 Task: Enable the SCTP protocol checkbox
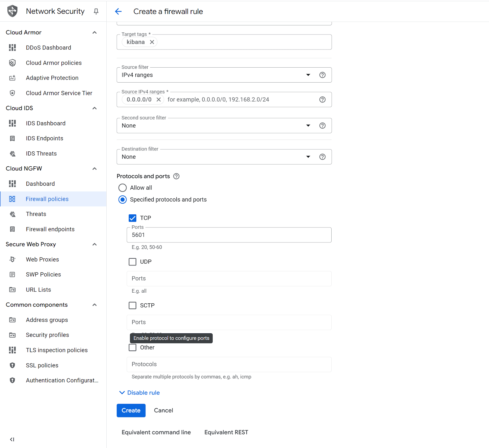tap(132, 305)
